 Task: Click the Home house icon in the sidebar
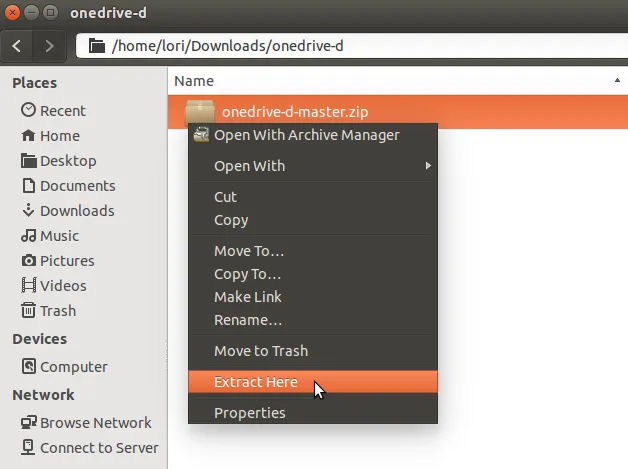[28, 135]
